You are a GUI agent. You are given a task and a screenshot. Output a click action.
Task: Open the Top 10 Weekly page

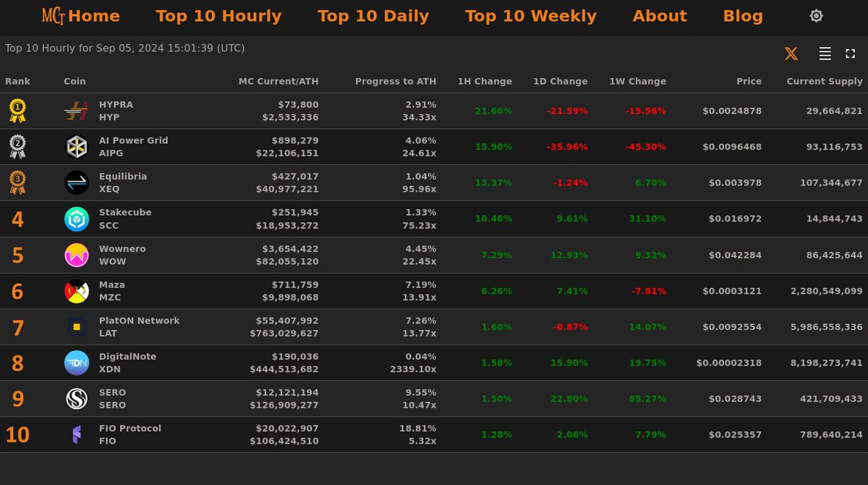(531, 16)
